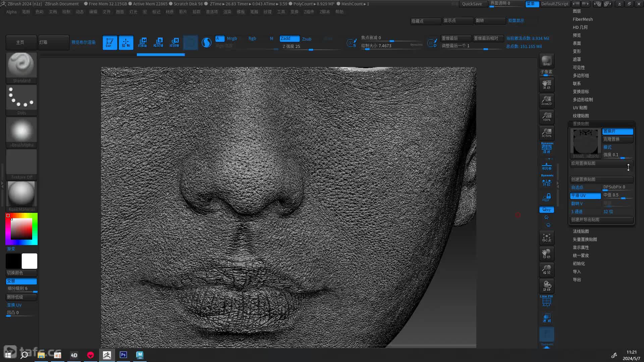Toggle the Mrgb channel mode

pos(232,39)
